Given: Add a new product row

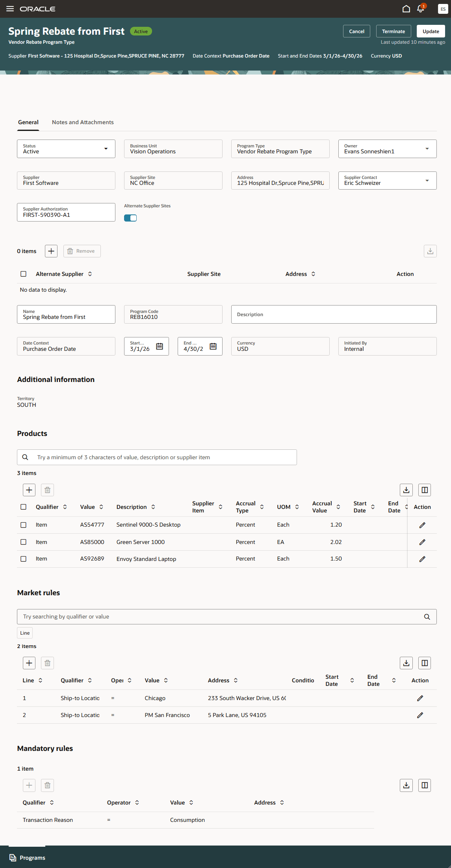Looking at the screenshot, I should click(29, 490).
